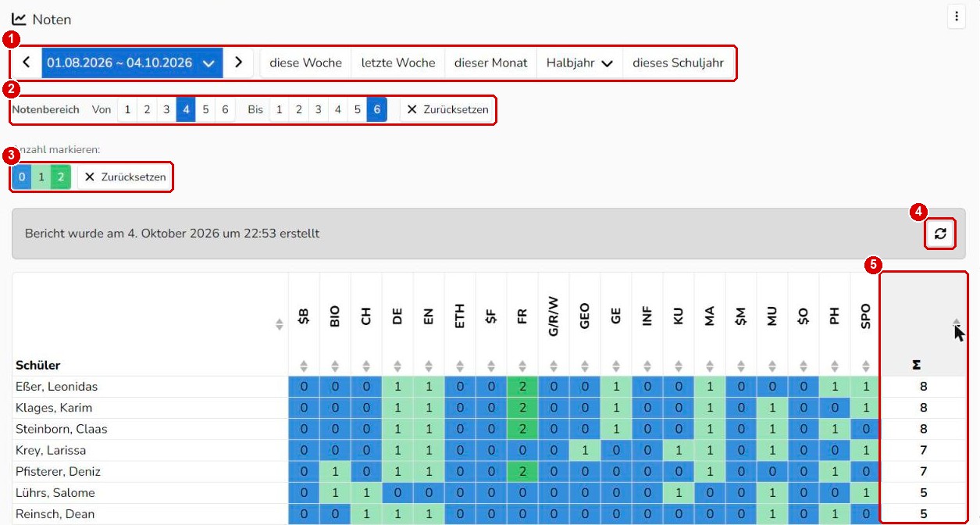Go to next date range

(x=239, y=62)
